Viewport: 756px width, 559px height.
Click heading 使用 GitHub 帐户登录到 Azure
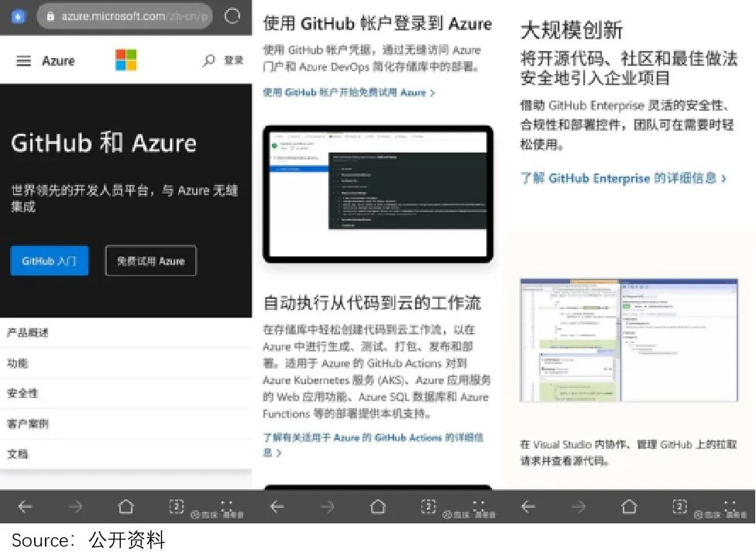pyautogui.click(x=378, y=23)
